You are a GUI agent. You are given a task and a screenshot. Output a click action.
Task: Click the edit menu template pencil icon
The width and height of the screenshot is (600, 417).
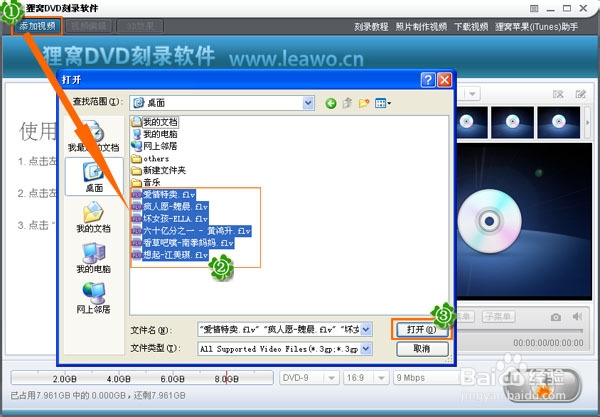580,94
